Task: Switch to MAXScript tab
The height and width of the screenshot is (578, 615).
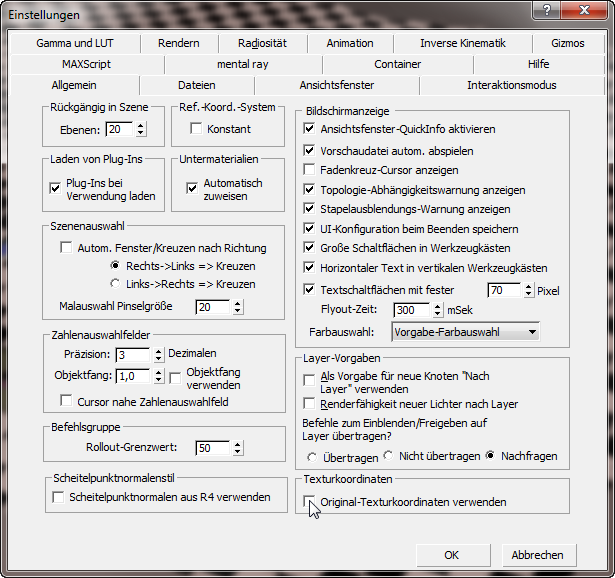Action: (87, 64)
